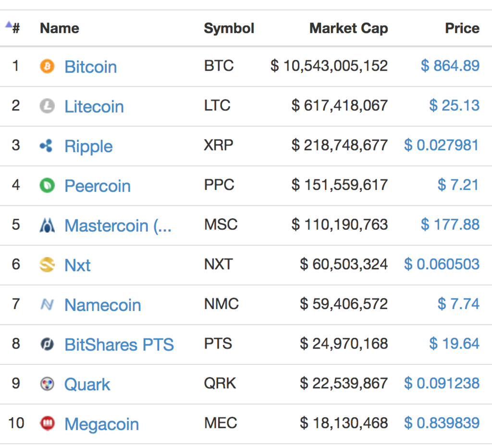
Task: Select market cap $ 218,748,677
Action: click(340, 146)
